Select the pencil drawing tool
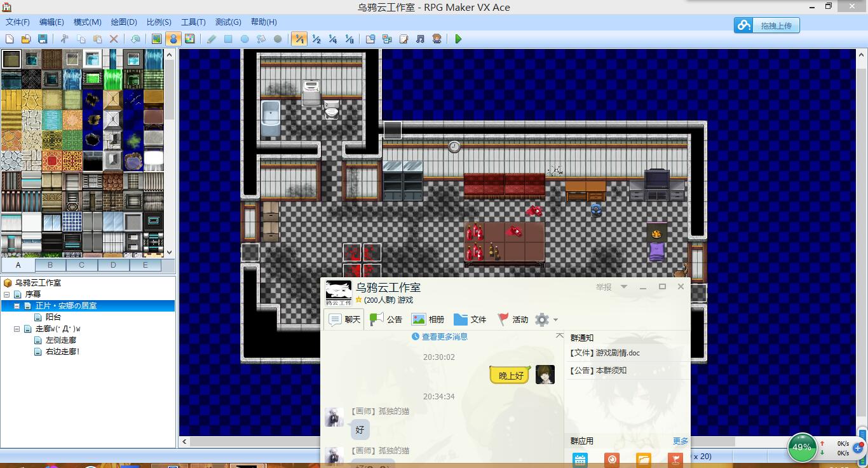 pyautogui.click(x=212, y=39)
